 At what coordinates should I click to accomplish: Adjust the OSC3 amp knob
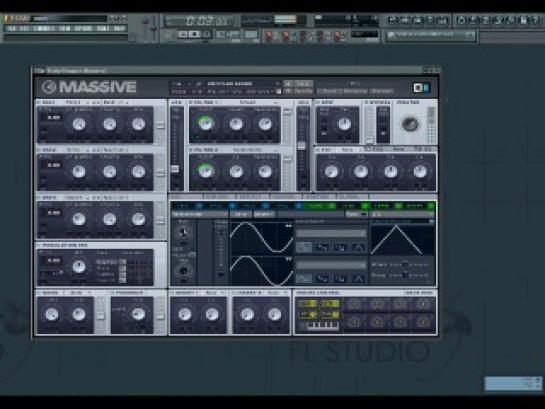[139, 219]
